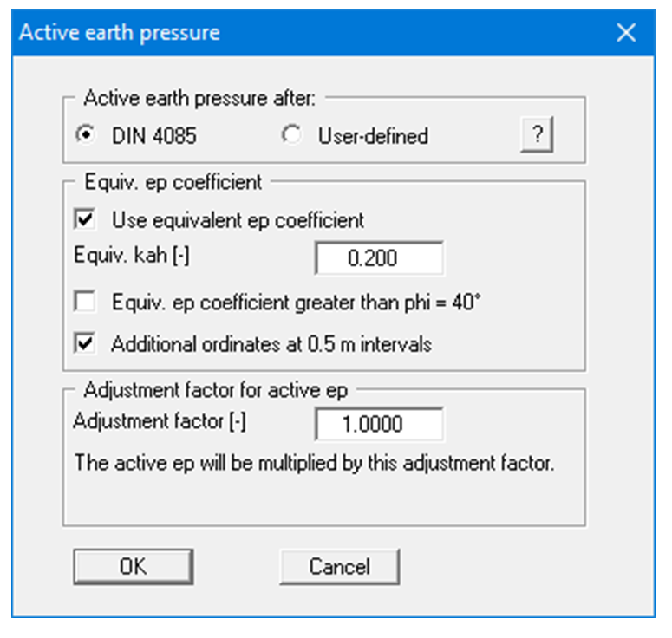The width and height of the screenshot is (672, 638).
Task: Select the DIN 4085 radio button
Action: pos(86,136)
